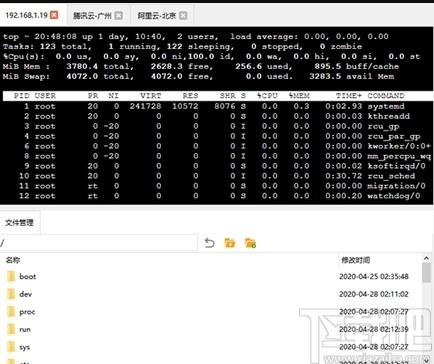Close the 192.168.1.19 session tab
434x364 pixels.
coord(54,15)
